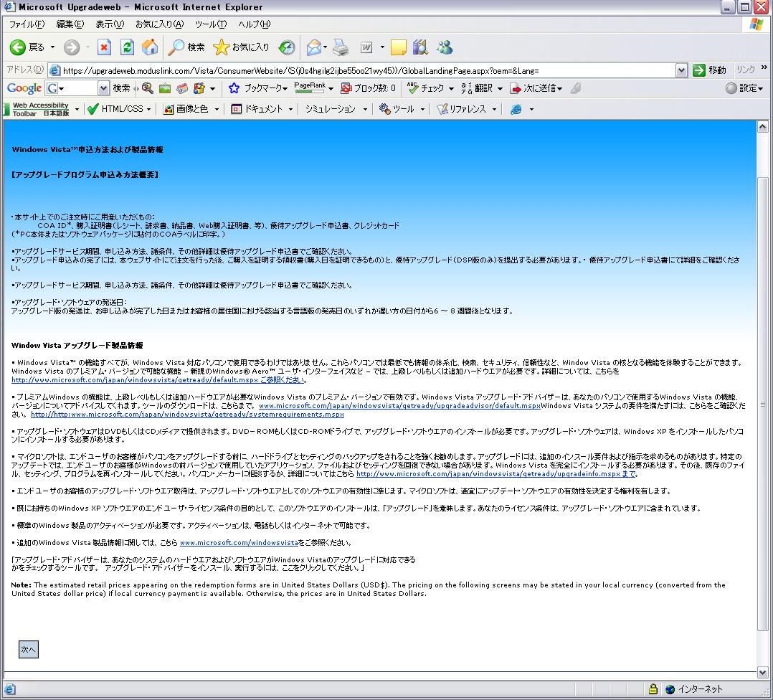Click the 次へ next button
The height and width of the screenshot is (700, 773).
click(x=28, y=650)
